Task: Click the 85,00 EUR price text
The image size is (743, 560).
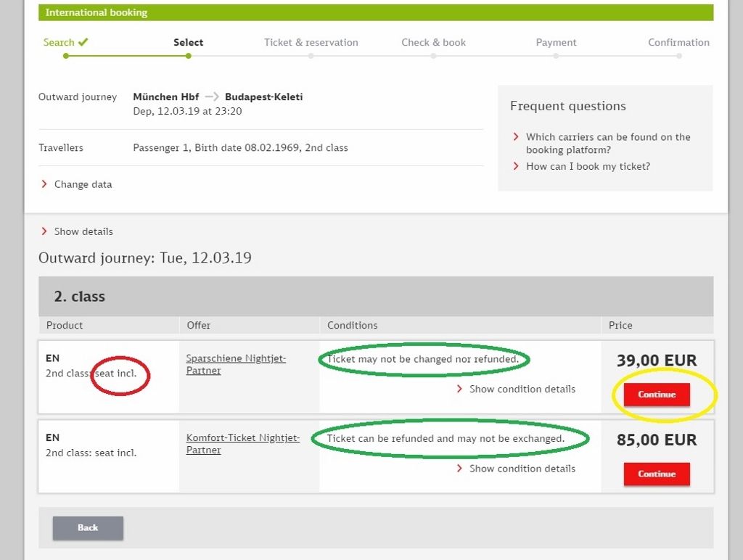Action: pos(657,440)
